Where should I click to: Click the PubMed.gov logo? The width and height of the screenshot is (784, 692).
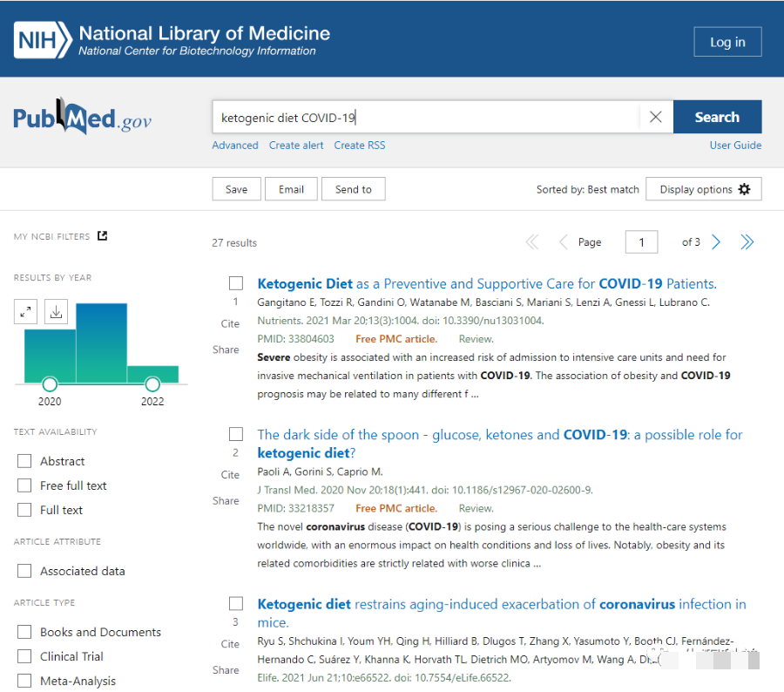click(x=82, y=118)
